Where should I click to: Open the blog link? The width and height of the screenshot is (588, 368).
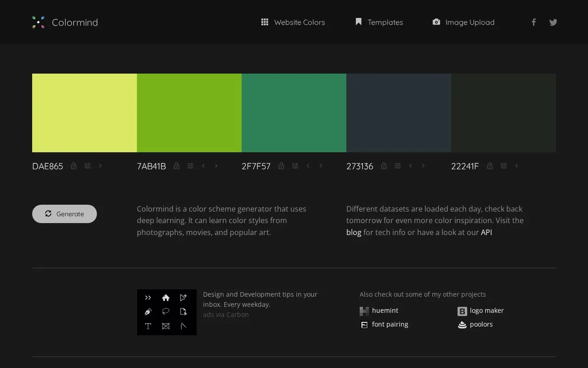point(354,232)
